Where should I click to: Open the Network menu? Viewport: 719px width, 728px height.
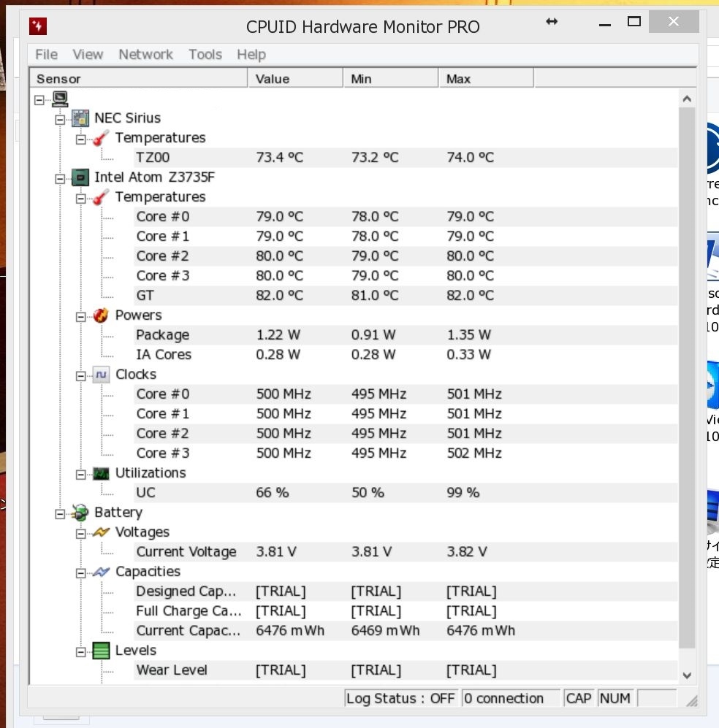click(146, 54)
